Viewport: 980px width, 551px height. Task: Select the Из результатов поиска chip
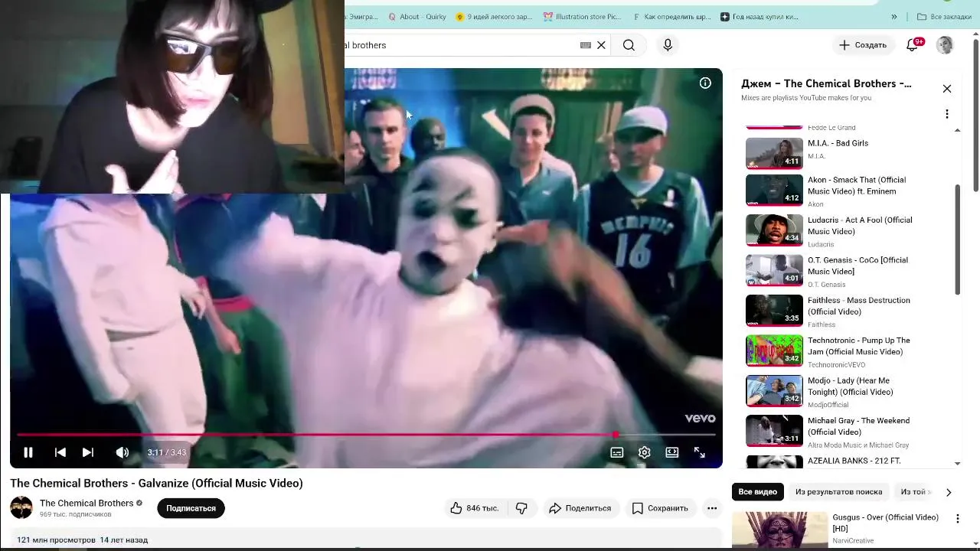point(838,492)
